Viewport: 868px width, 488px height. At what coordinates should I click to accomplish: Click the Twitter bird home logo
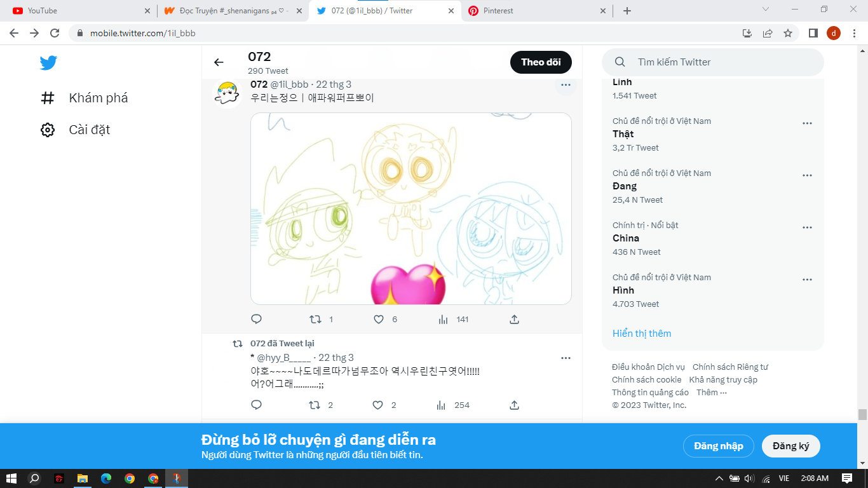pyautogui.click(x=48, y=63)
